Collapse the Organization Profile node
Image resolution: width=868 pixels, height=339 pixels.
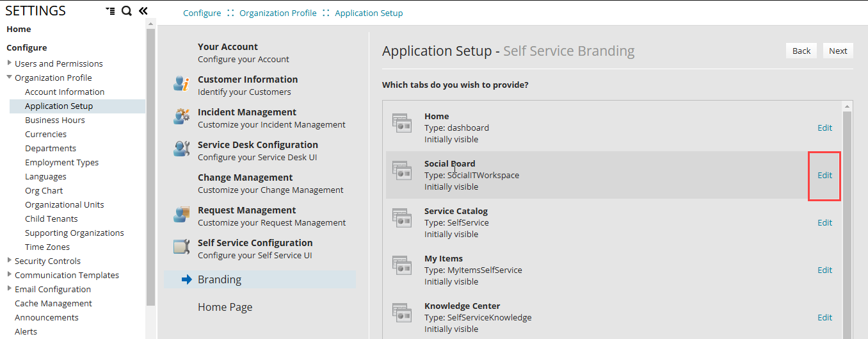tap(10, 78)
